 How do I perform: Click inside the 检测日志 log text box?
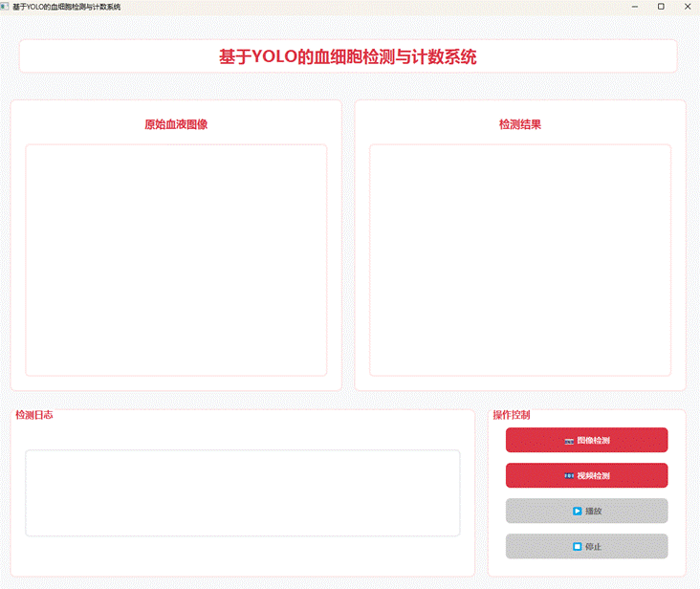[242, 492]
